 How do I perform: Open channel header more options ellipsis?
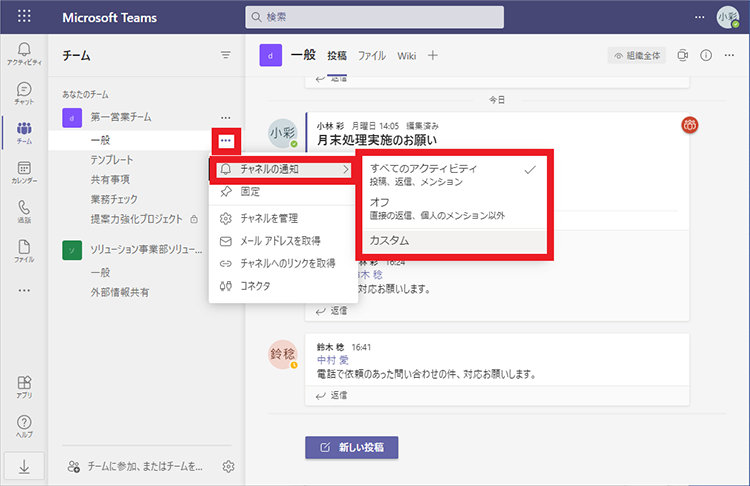click(x=729, y=55)
